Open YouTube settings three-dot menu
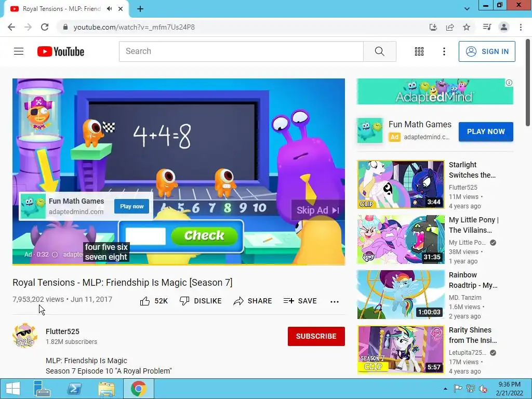The height and width of the screenshot is (399, 532). coord(444,51)
